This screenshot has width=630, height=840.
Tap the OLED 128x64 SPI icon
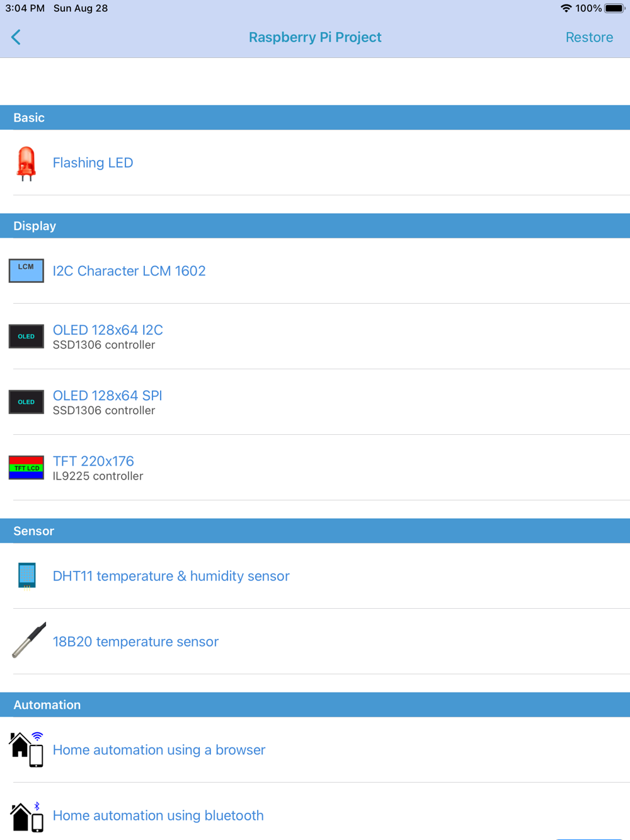[x=26, y=402]
